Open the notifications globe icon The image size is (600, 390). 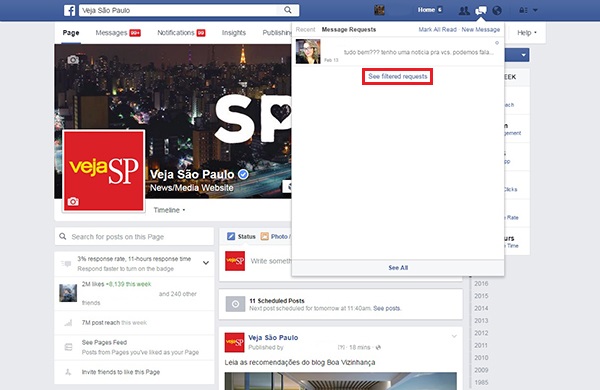[497, 10]
